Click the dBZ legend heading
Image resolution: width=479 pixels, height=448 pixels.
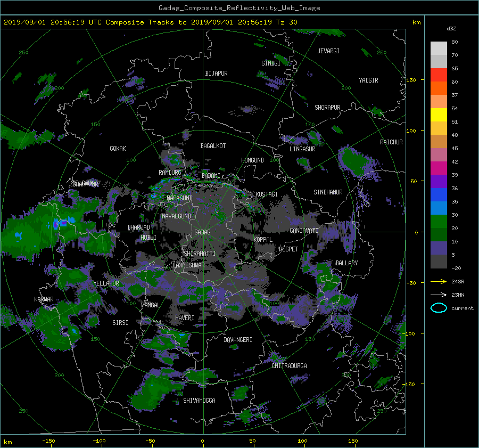coord(451,29)
